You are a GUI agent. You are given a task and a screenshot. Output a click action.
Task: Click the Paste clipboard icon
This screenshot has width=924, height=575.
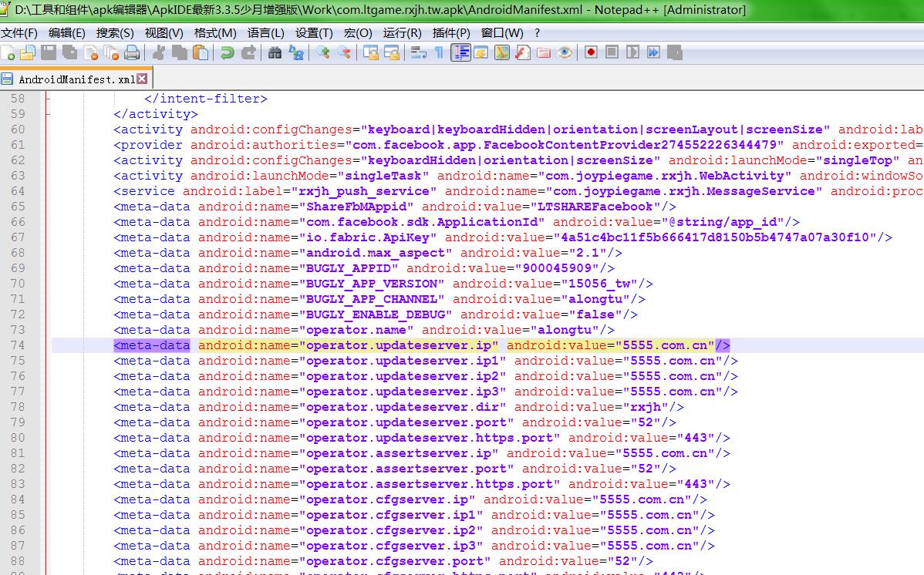point(201,52)
